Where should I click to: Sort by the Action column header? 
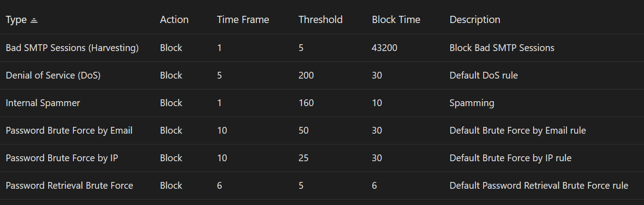(174, 20)
